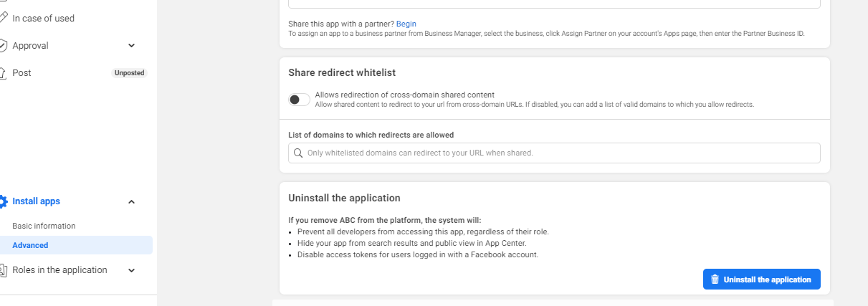The image size is (868, 306).
Task: Expand Roles in the application chevron
Action: click(131, 271)
